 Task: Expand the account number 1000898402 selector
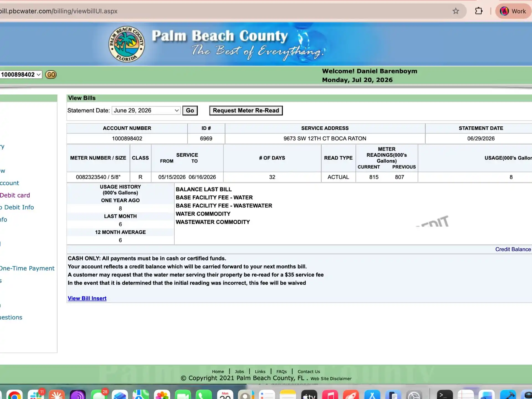[x=21, y=75]
